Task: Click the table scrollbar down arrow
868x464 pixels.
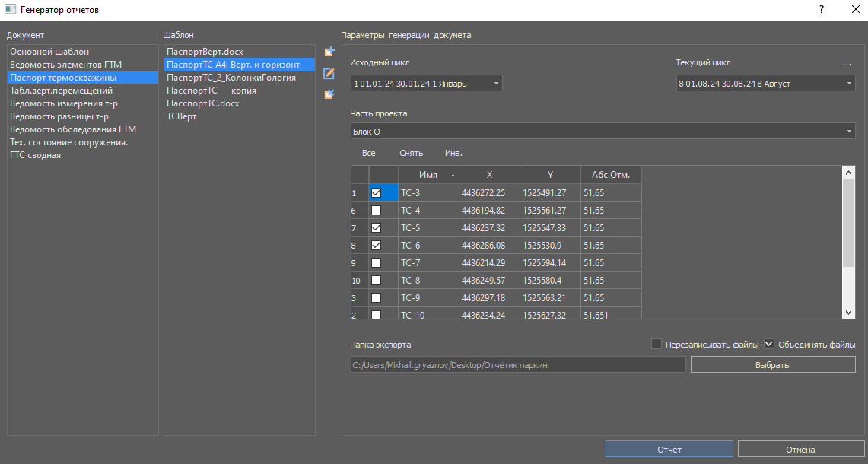Action: point(849,313)
